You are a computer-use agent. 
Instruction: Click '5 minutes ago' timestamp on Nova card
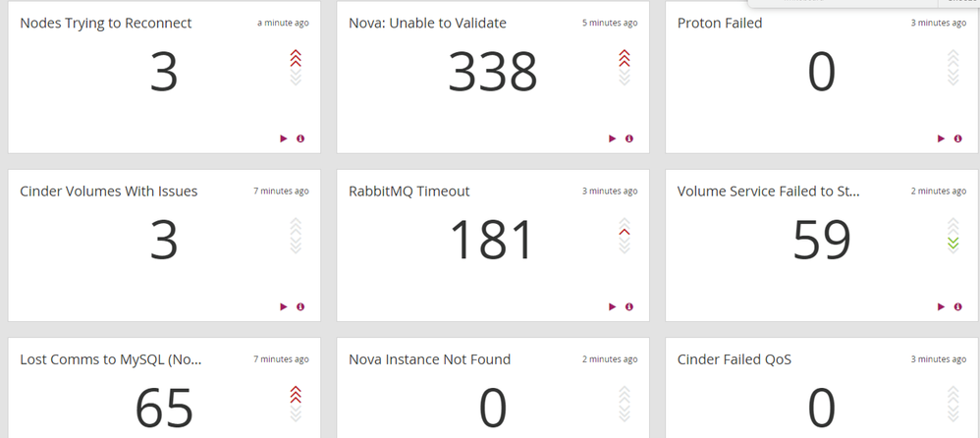coord(610,24)
